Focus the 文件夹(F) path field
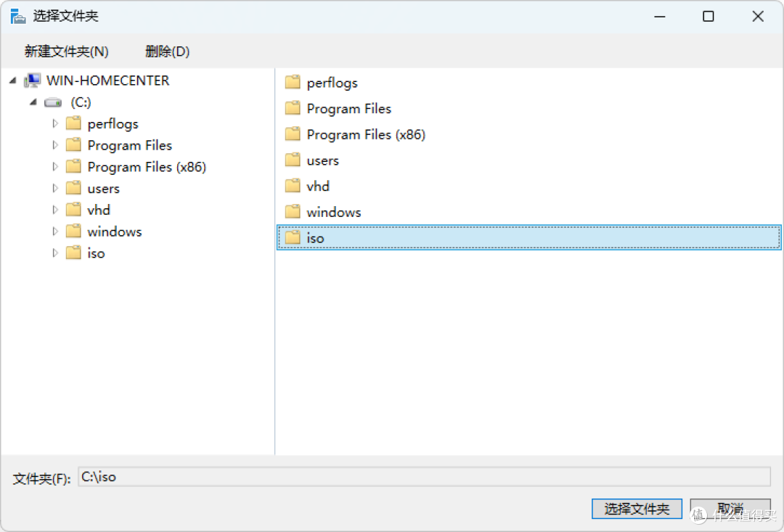Image resolution: width=784 pixels, height=532 pixels. (424, 477)
